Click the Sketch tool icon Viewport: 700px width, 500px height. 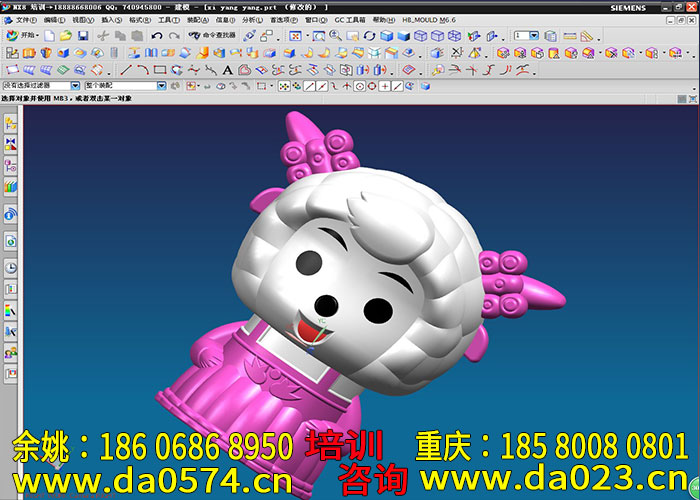point(12,53)
